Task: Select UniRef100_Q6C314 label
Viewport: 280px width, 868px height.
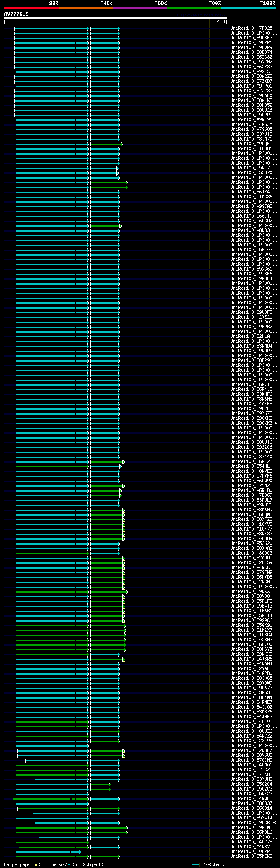Action: (251, 808)
